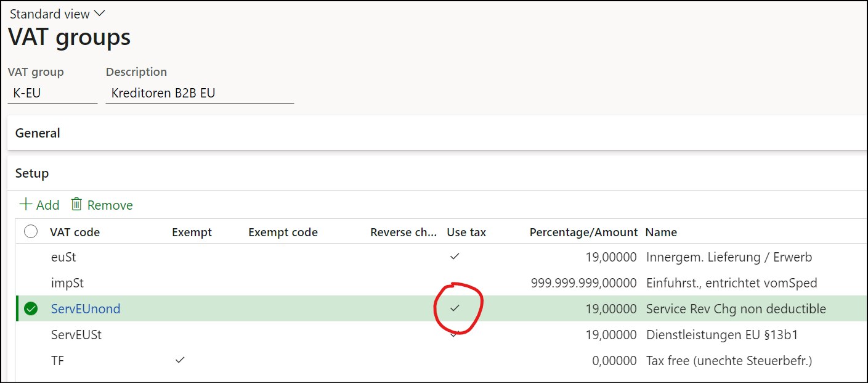Click the green checkmark marking the ServEUnond row
The width and height of the screenshot is (868, 383).
(x=30, y=308)
